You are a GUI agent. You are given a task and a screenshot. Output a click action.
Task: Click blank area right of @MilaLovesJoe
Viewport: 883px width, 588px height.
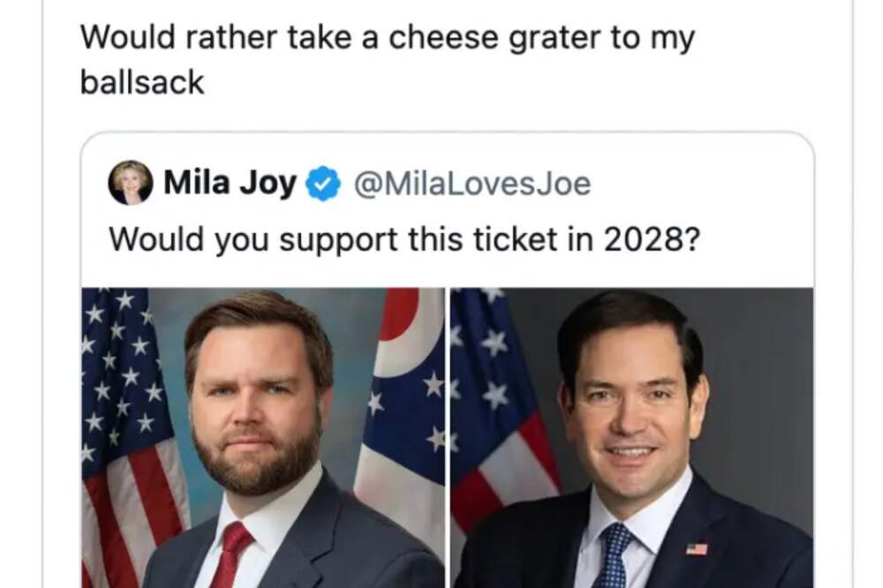click(x=698, y=184)
